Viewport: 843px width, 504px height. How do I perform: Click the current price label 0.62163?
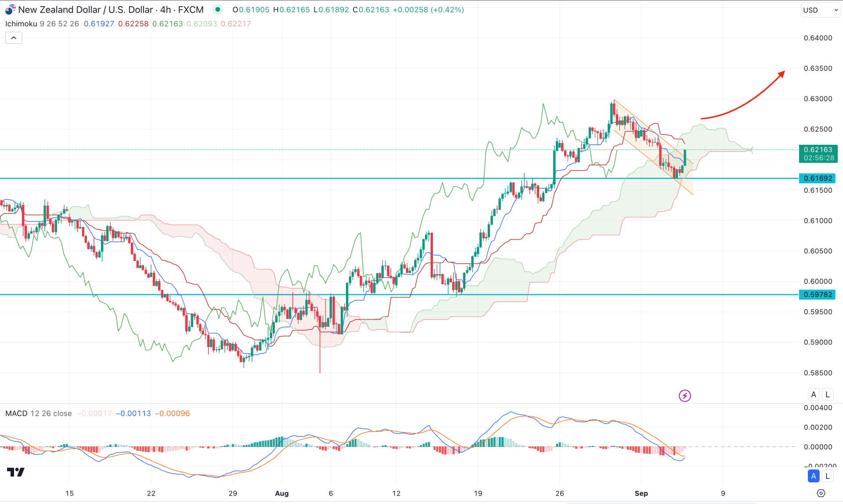[x=818, y=150]
